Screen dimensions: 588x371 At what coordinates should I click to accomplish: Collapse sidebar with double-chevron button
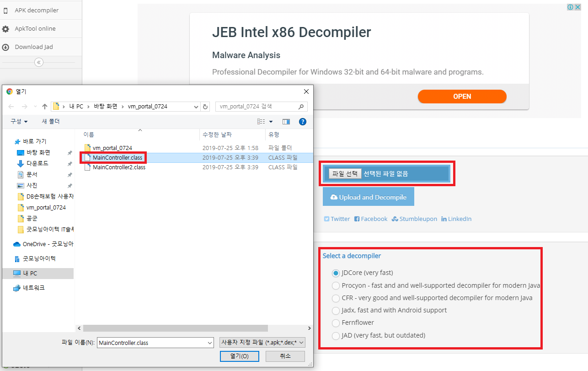39,62
